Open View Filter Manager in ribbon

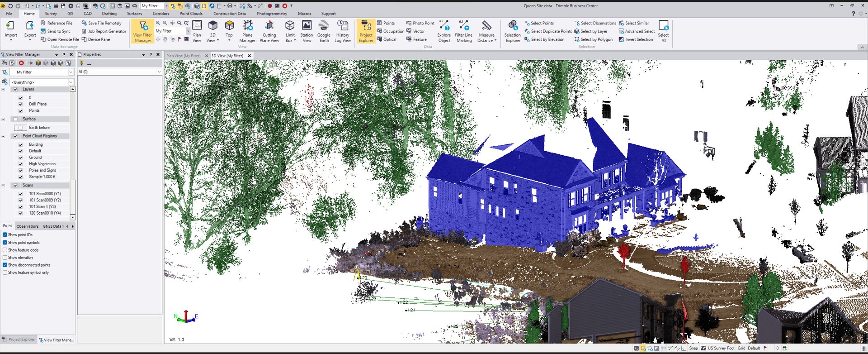point(143,31)
